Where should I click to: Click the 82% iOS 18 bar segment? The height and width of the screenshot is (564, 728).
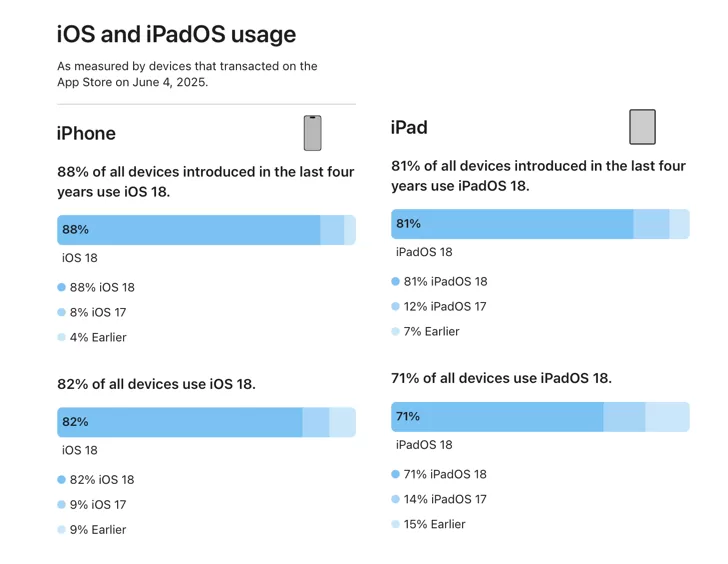click(180, 423)
